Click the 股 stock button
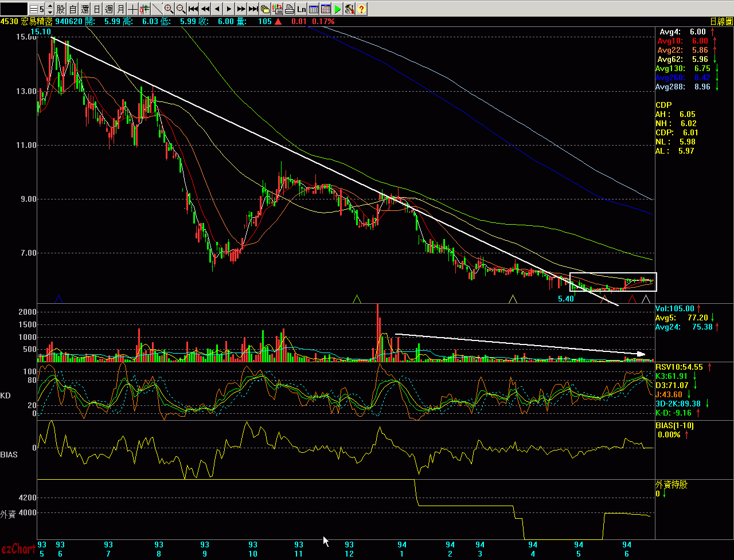 [x=60, y=9]
